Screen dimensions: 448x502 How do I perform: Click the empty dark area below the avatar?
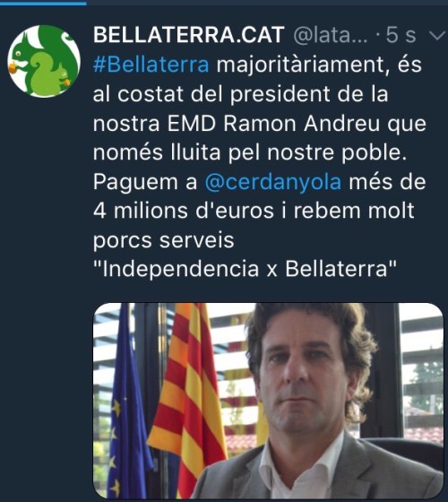tap(45, 288)
